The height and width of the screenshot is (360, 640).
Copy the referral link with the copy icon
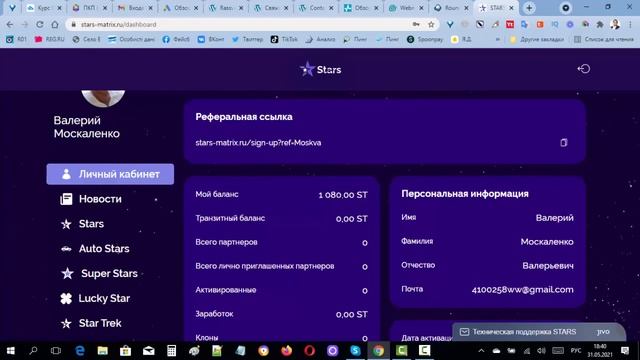[564, 142]
